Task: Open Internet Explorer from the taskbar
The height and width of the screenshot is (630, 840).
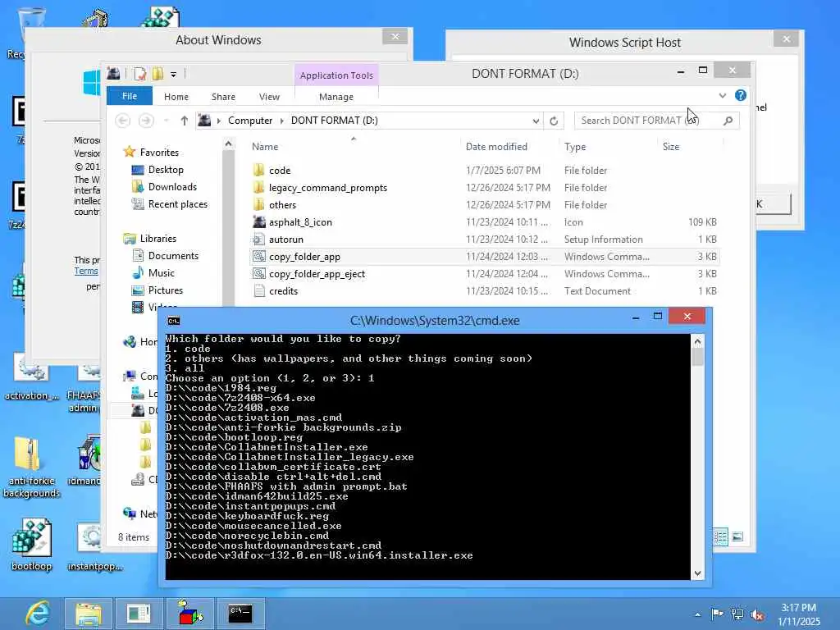Action: point(37,614)
